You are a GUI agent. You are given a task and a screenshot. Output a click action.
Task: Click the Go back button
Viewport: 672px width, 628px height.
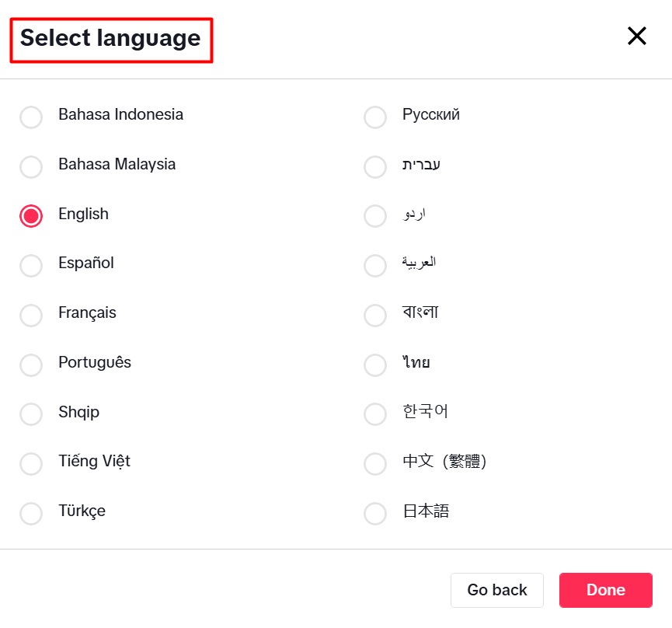(x=497, y=590)
